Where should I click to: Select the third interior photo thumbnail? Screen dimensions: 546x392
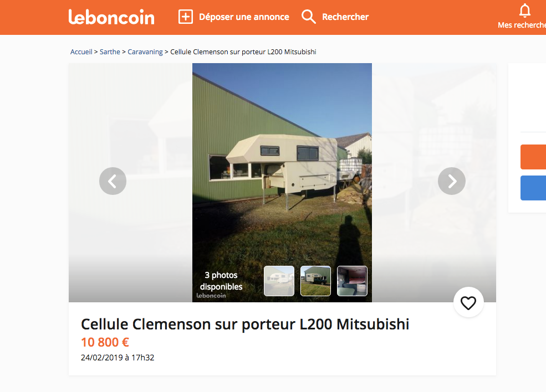pos(352,281)
